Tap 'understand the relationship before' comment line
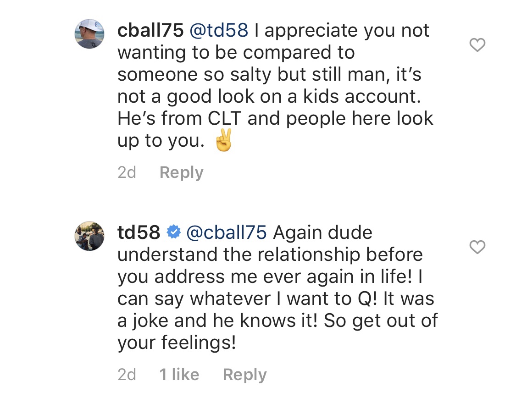 click(x=270, y=254)
